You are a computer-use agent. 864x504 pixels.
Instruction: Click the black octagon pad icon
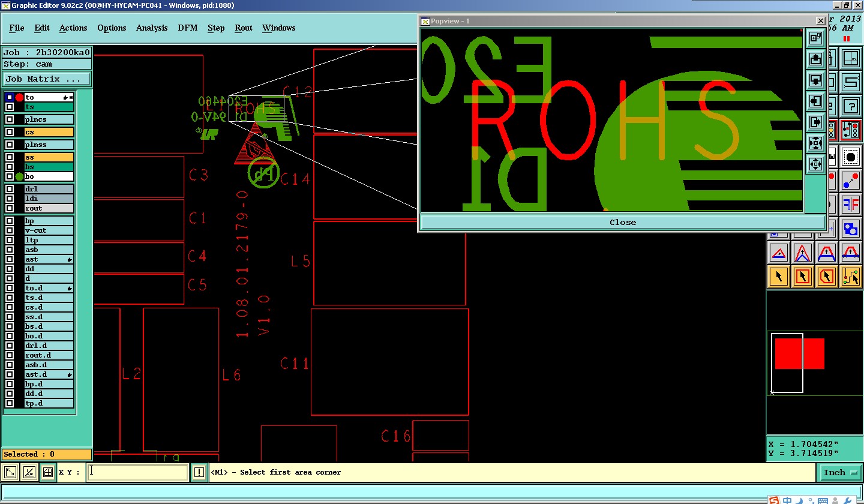(851, 157)
